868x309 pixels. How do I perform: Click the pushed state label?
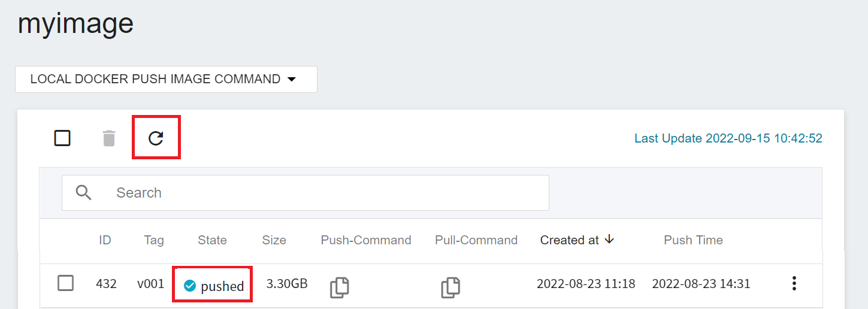pyautogui.click(x=222, y=286)
